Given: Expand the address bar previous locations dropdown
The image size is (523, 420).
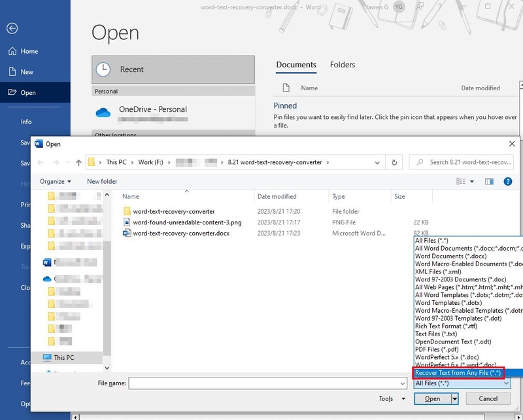Looking at the screenshot, I should (377, 163).
